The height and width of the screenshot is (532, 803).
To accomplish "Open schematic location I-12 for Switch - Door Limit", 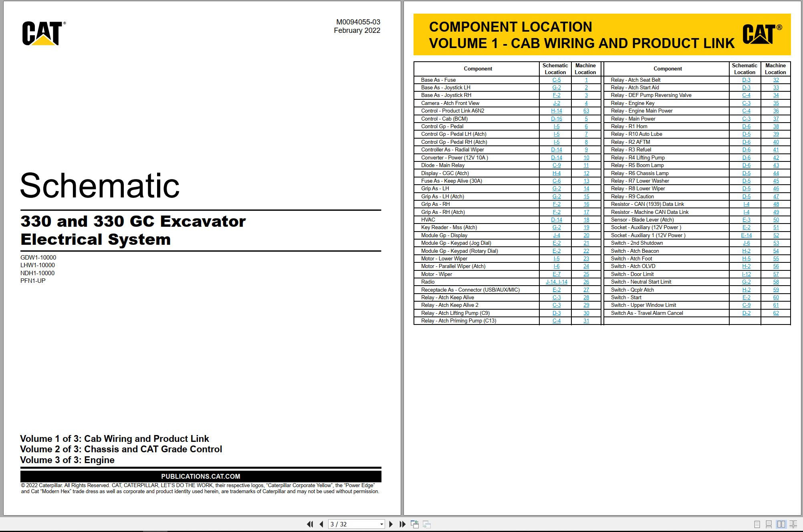I will [746, 274].
